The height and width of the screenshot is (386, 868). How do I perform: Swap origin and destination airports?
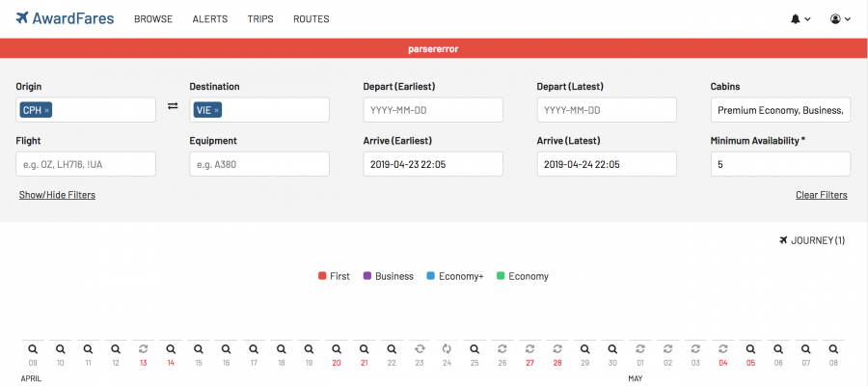click(x=173, y=106)
